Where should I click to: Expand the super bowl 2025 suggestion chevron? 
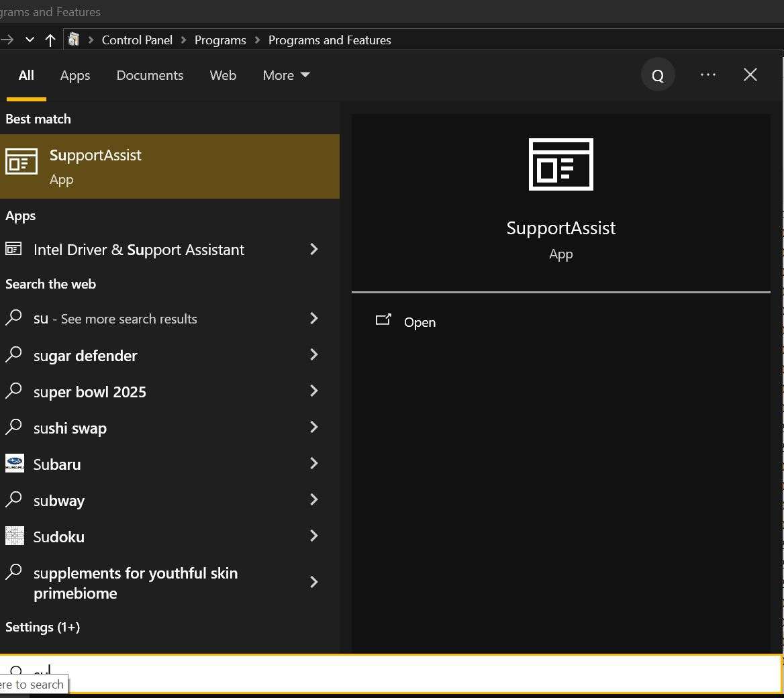tap(314, 391)
